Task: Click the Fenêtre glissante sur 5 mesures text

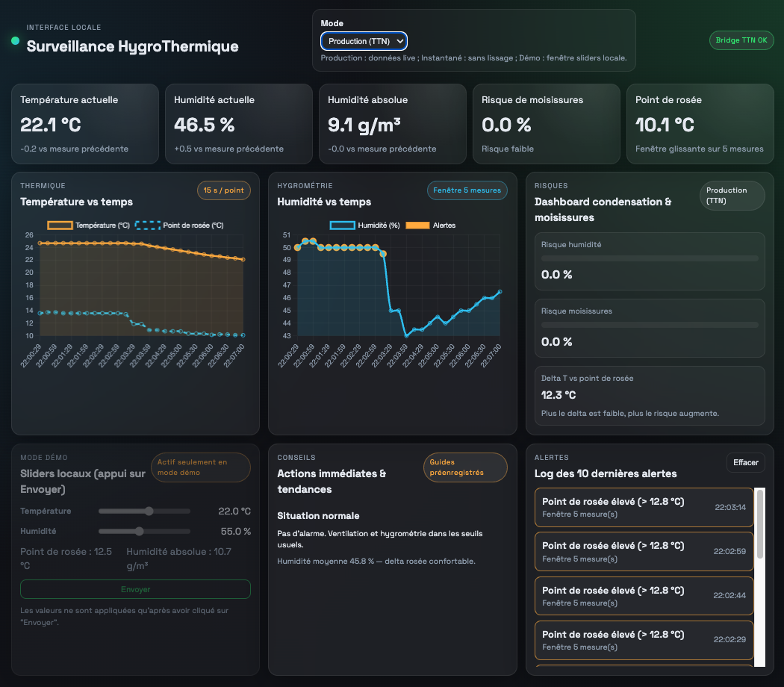Action: pos(699,149)
